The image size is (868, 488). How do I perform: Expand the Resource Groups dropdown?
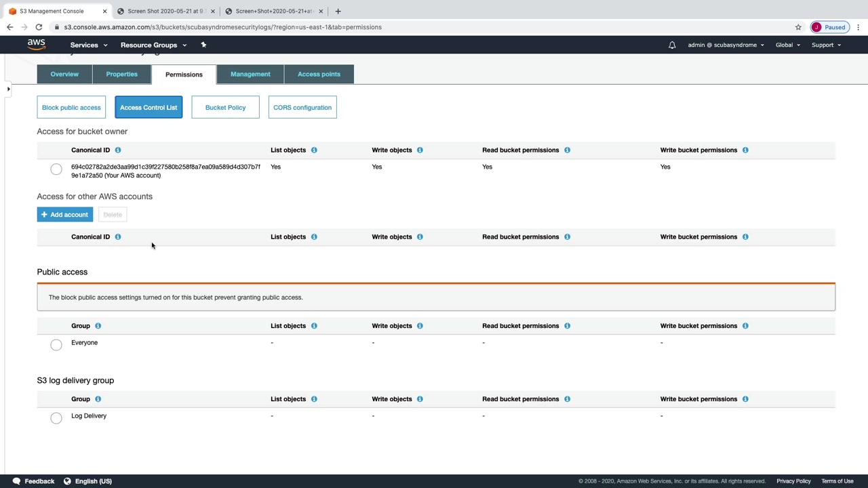(153, 45)
